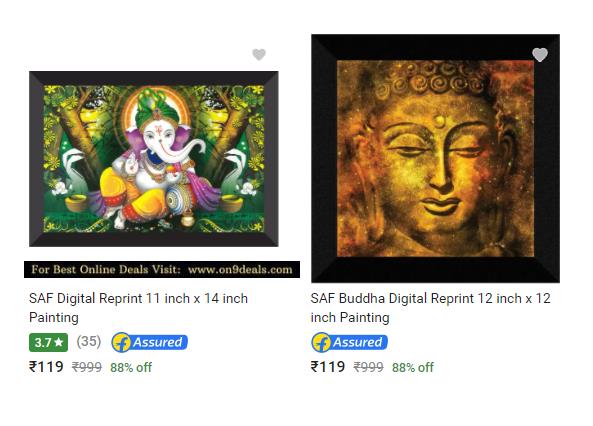Click Assured badge under Ganesha painting
The height and width of the screenshot is (426, 593).
(x=150, y=342)
